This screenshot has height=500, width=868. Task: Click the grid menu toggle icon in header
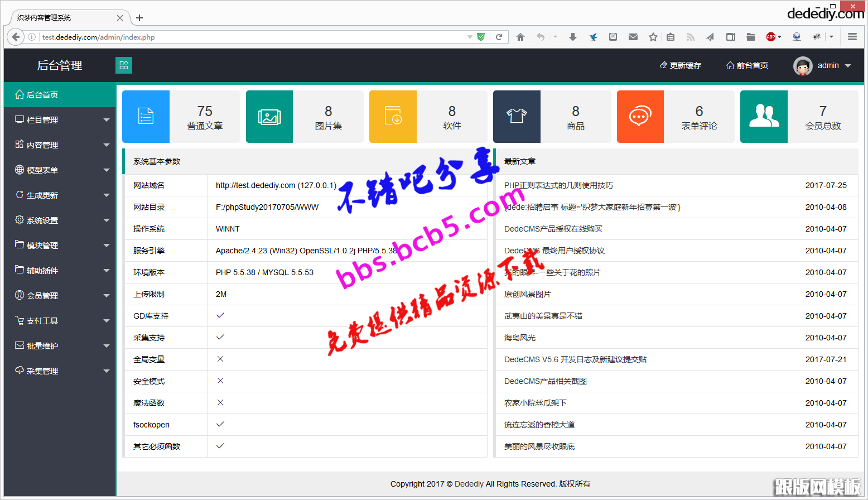124,65
